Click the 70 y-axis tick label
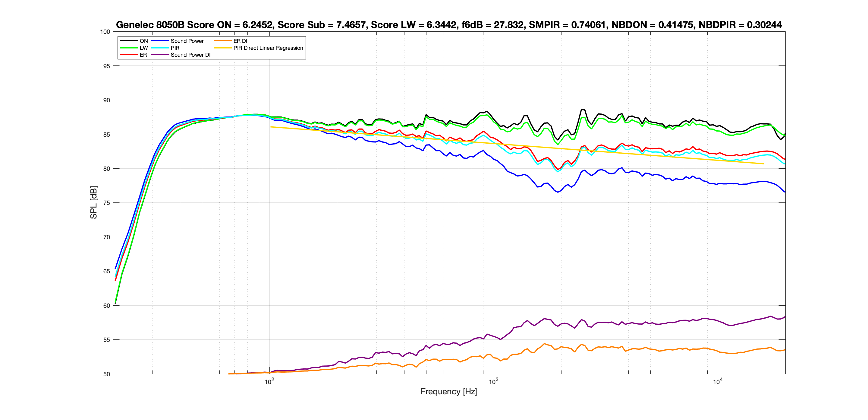This screenshot has height=420, width=868. (x=106, y=237)
